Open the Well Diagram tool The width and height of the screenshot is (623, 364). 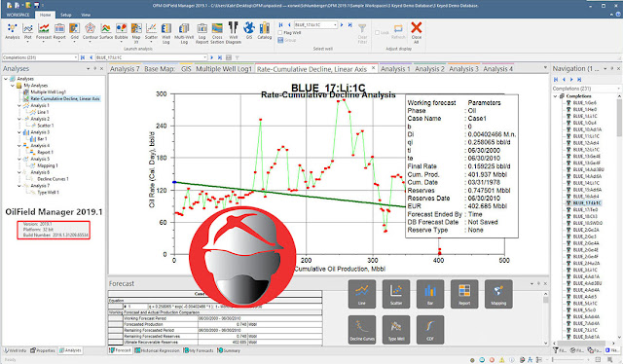tap(234, 32)
